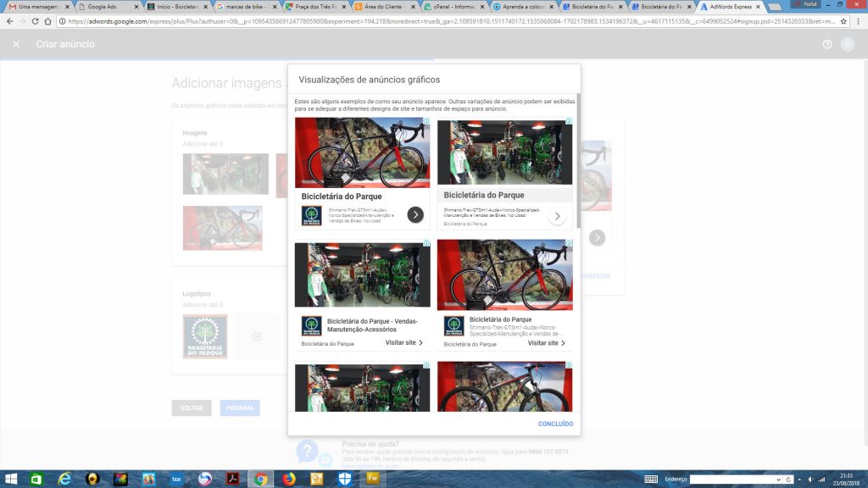Click the Bicicletária do Parque title of first ad

pyautogui.click(x=342, y=197)
